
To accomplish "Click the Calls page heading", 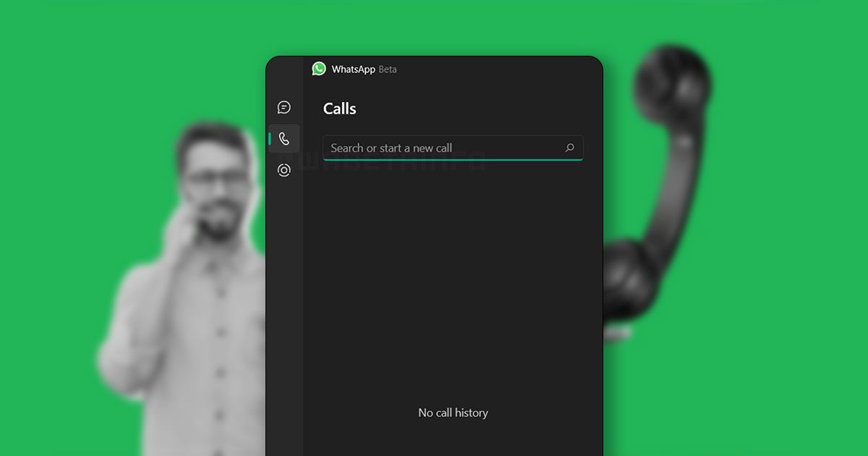I will pyautogui.click(x=339, y=109).
